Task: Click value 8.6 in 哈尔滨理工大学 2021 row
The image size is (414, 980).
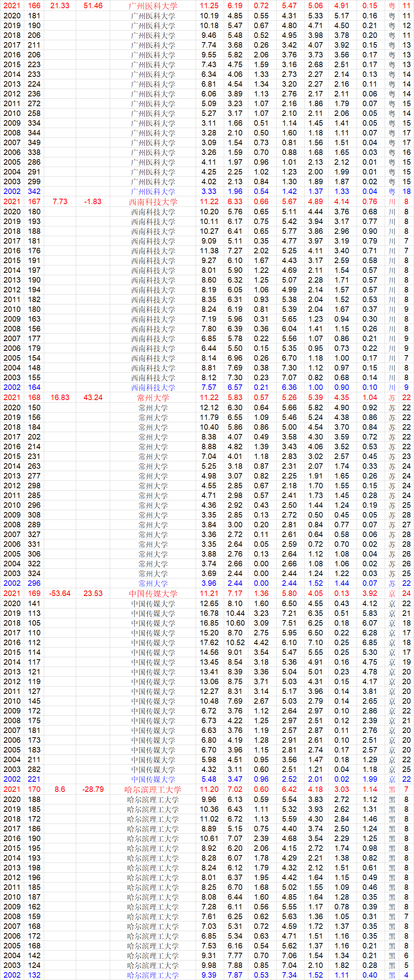Action: pos(60,790)
